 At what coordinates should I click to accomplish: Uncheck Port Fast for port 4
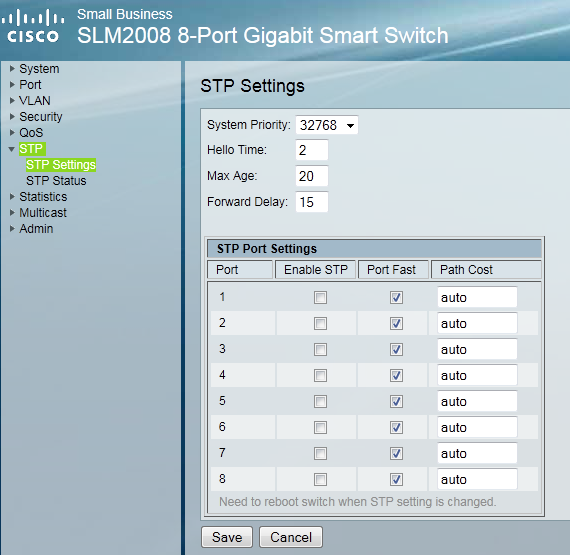click(396, 375)
